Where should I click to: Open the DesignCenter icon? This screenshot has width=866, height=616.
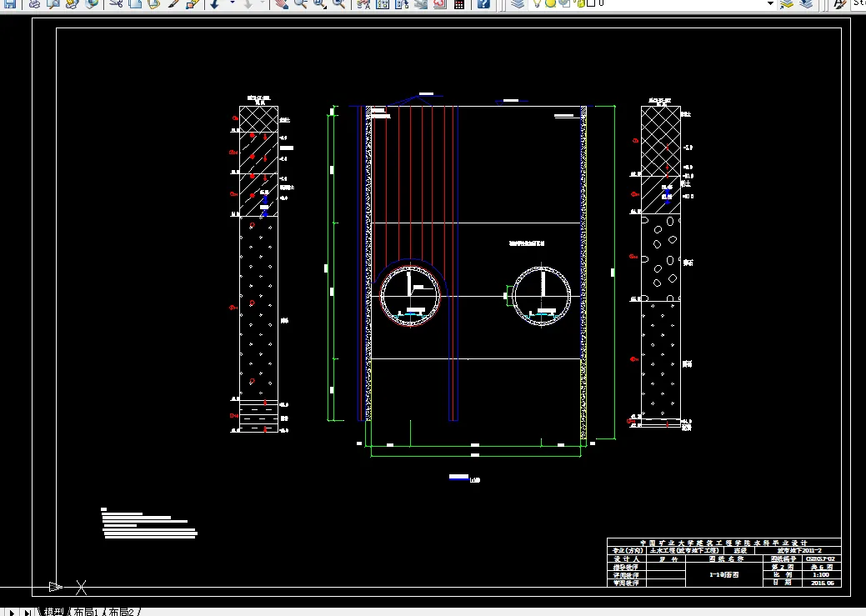[383, 4]
